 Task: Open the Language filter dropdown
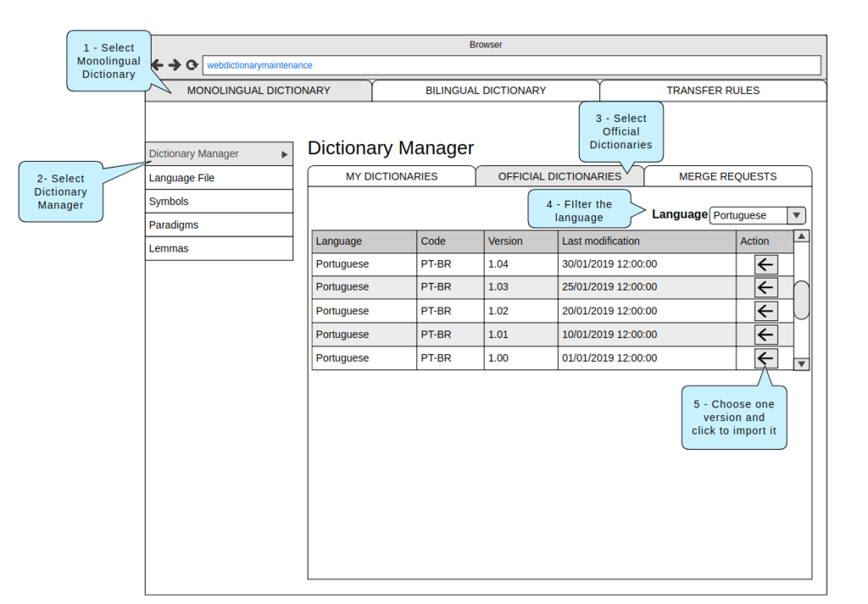[x=796, y=215]
